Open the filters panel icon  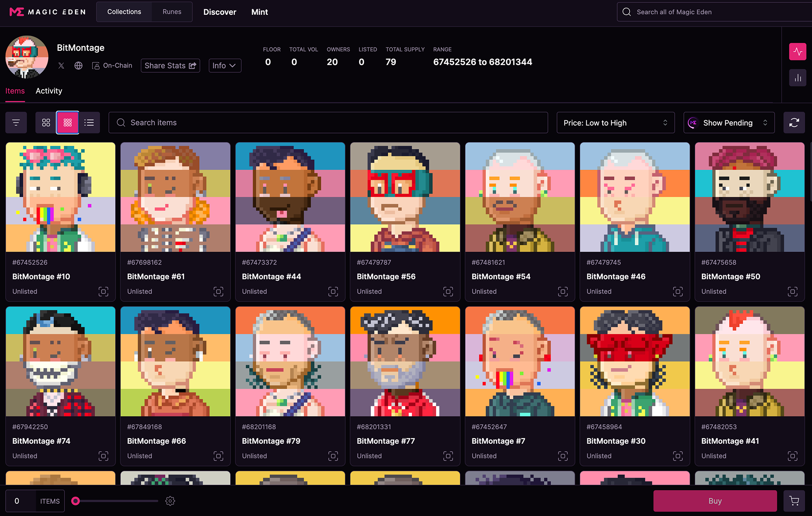(x=16, y=123)
